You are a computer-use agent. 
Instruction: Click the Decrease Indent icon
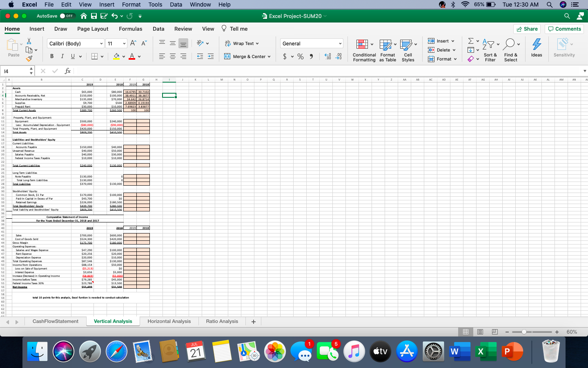[200, 56]
